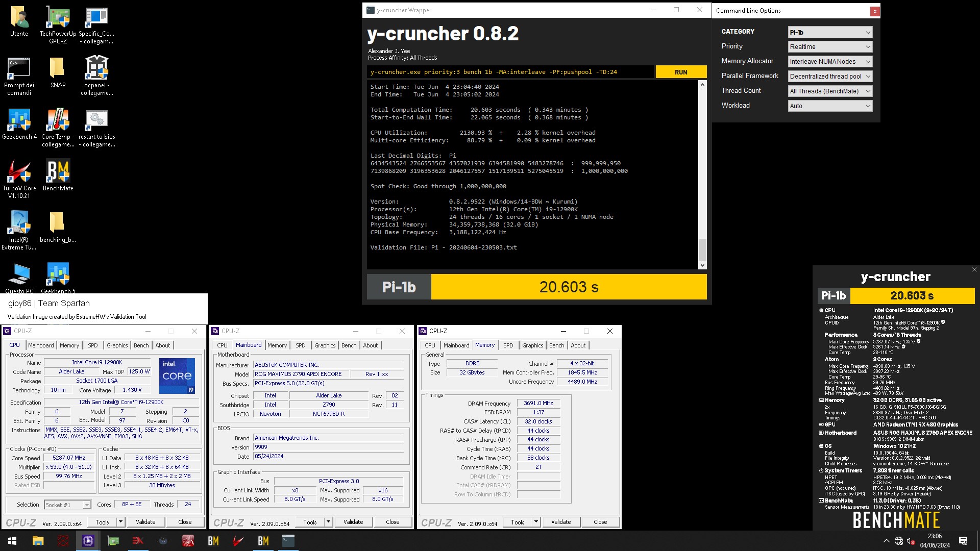Click the output scrollbar down arrow
Viewport: 980px width, 551px height.
[702, 265]
